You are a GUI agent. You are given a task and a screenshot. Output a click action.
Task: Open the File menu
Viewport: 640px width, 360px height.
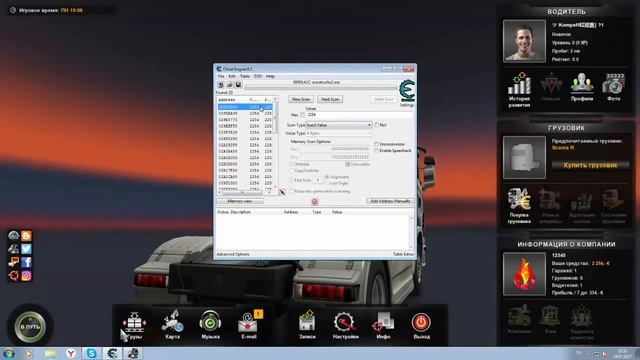(x=221, y=76)
